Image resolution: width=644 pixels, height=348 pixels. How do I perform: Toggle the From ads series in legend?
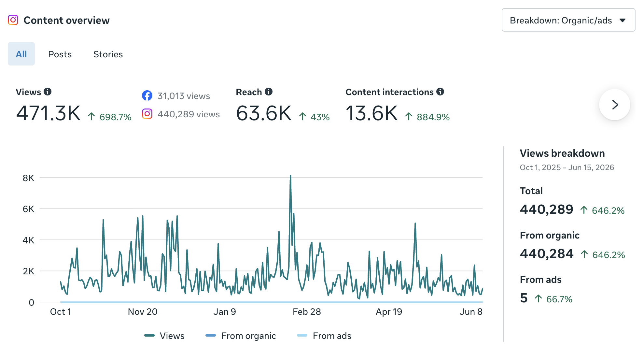pos(324,336)
